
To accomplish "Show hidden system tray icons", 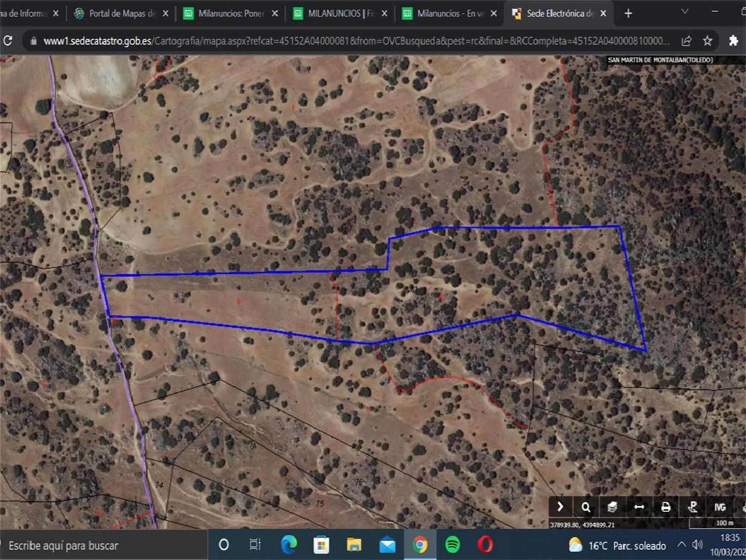I will point(682,544).
